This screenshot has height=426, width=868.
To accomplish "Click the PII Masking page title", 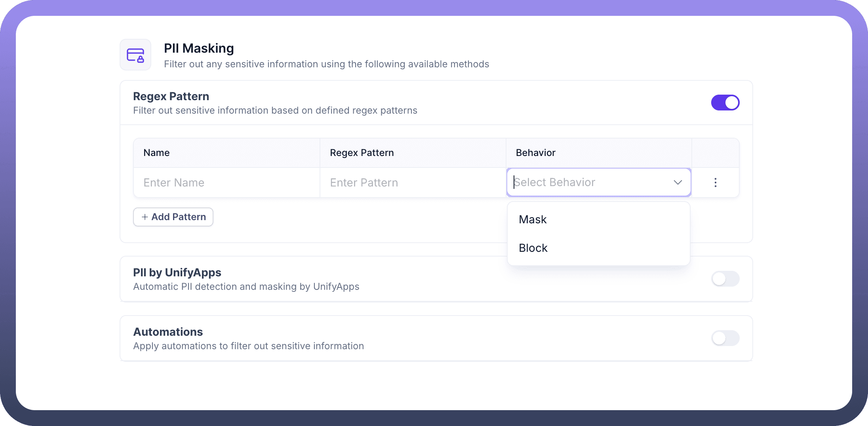I will click(199, 48).
